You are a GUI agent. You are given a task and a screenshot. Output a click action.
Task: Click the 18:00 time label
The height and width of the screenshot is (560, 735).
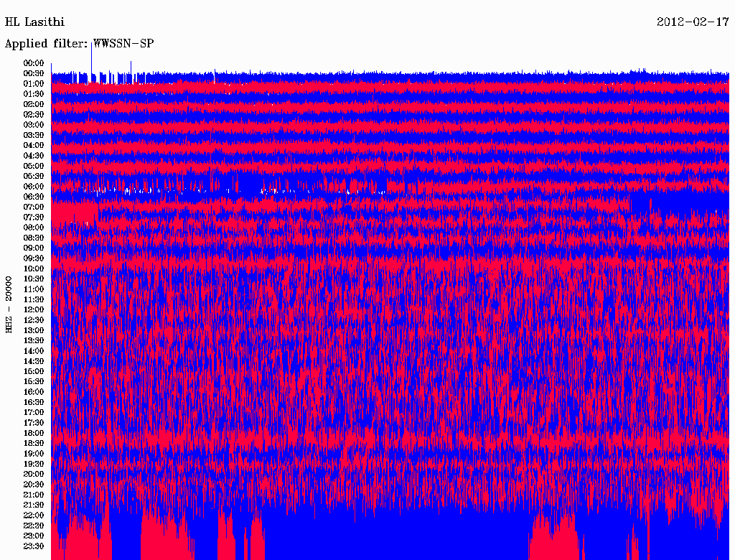coord(34,433)
